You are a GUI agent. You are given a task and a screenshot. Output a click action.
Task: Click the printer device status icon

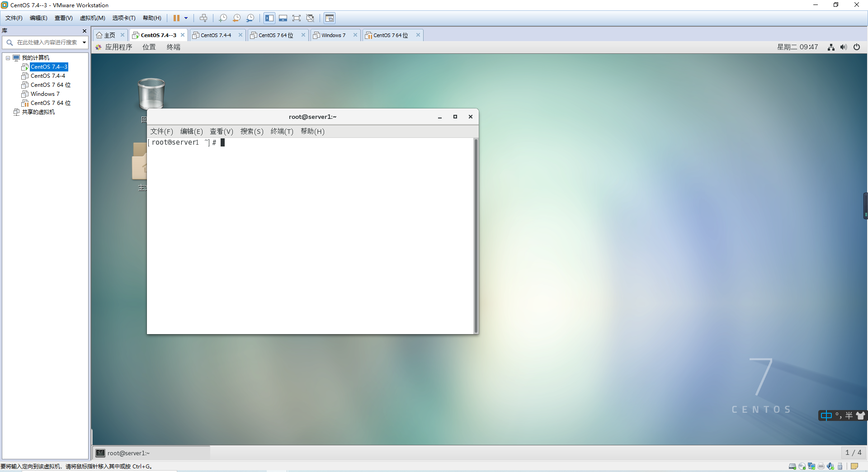pos(821,467)
